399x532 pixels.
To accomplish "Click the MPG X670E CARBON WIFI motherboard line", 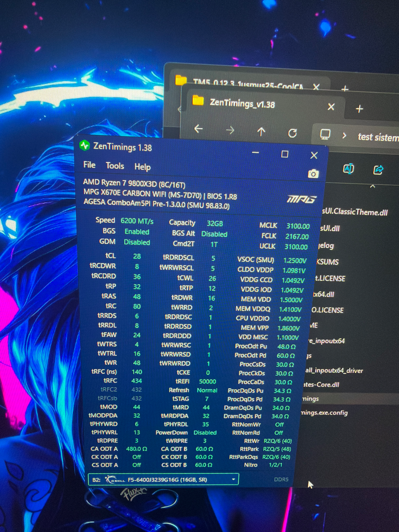I will point(160,194).
